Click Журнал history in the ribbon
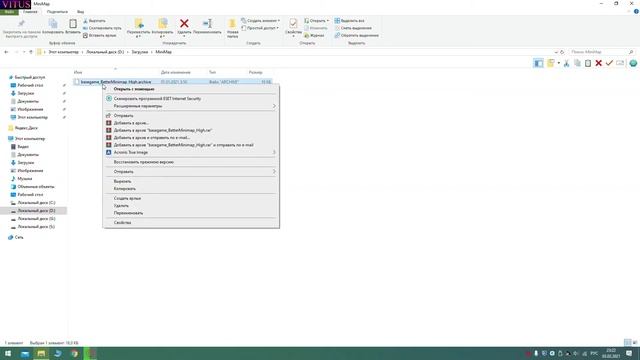 point(314,36)
